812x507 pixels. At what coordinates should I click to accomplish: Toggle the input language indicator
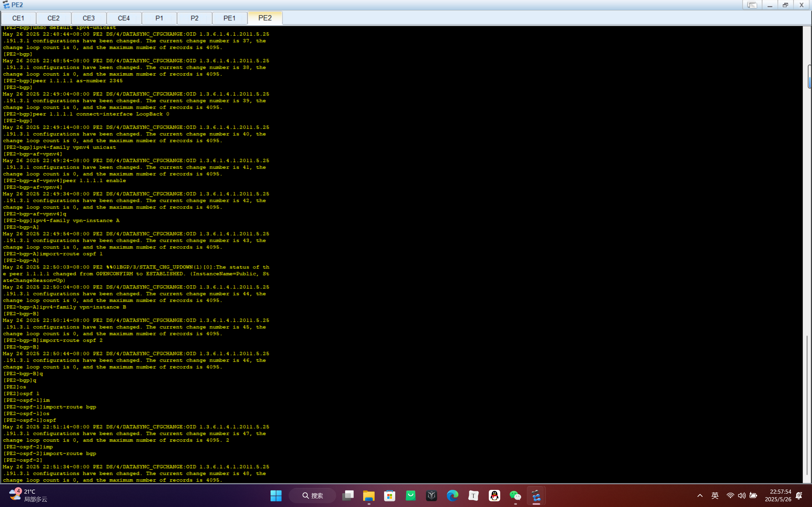tap(715, 496)
